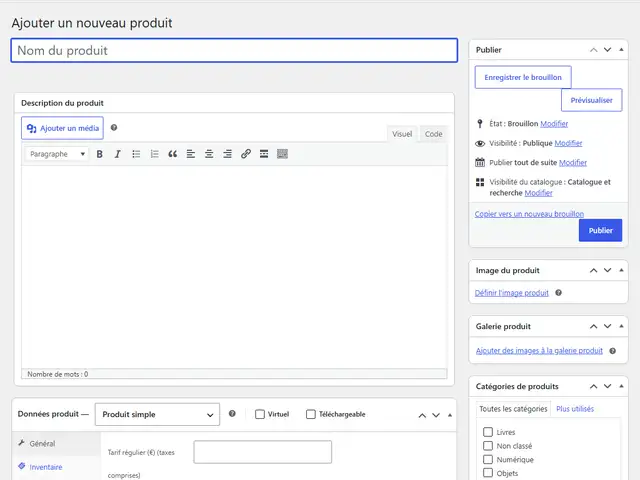Screen dimensions: 640x480
Task: Click the blue Publier button
Action: coord(600,230)
